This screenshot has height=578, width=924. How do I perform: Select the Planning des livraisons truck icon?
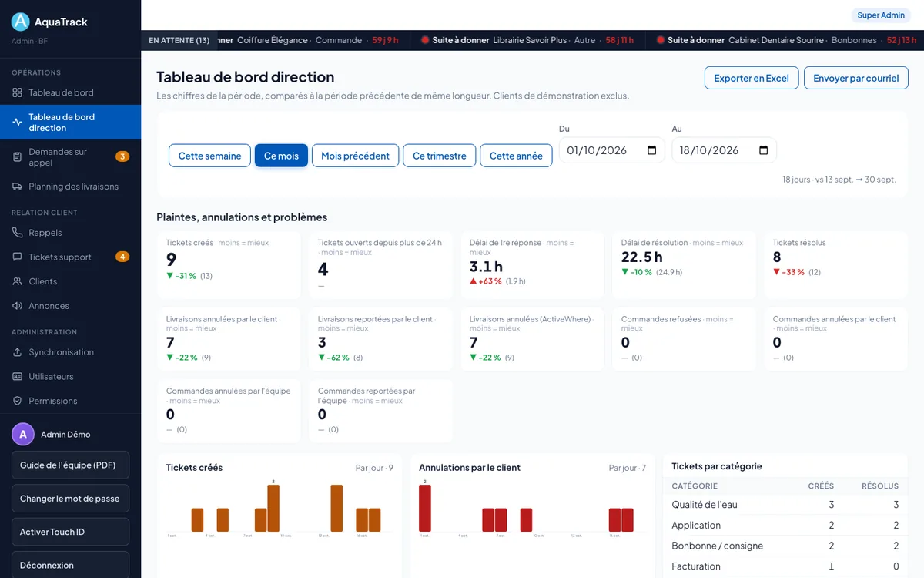(x=18, y=187)
